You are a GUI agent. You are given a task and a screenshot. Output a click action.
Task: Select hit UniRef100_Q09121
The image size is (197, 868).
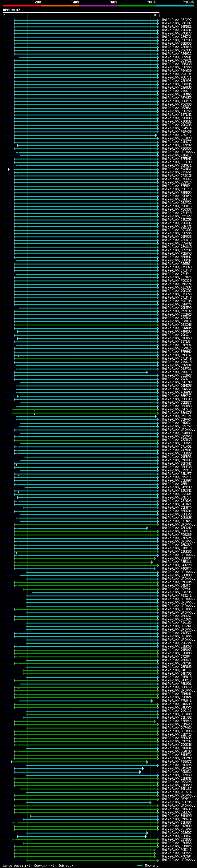pos(176,711)
